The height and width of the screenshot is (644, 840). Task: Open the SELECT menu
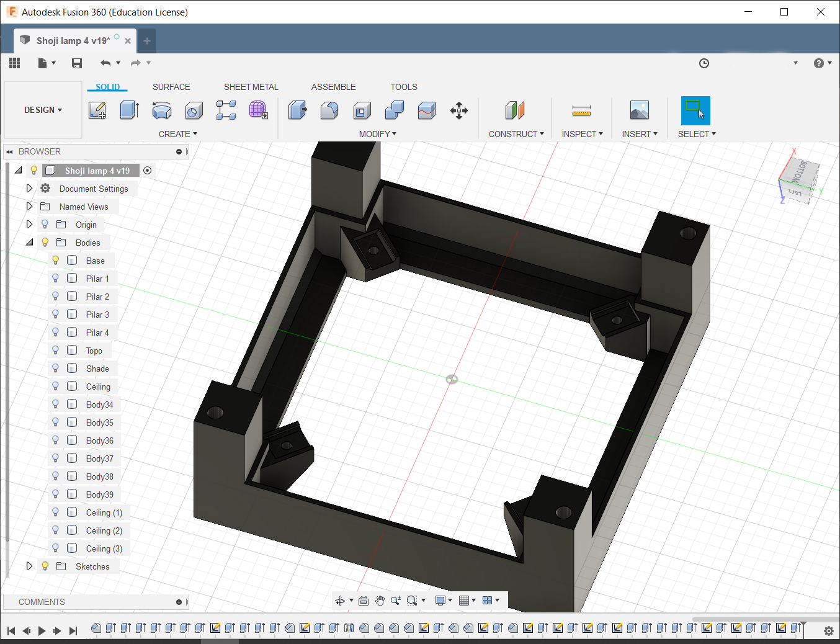coord(697,134)
